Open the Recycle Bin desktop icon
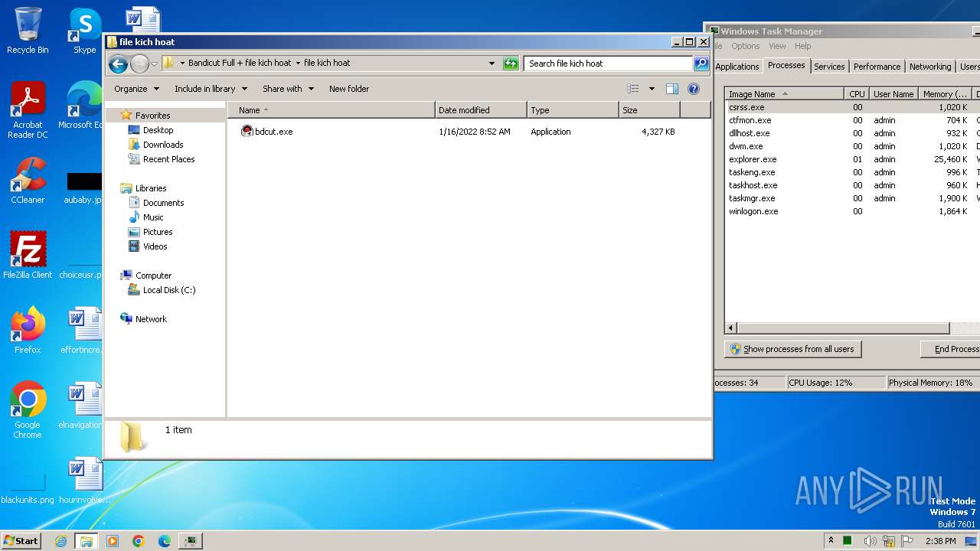This screenshot has height=551, width=980. (28, 31)
